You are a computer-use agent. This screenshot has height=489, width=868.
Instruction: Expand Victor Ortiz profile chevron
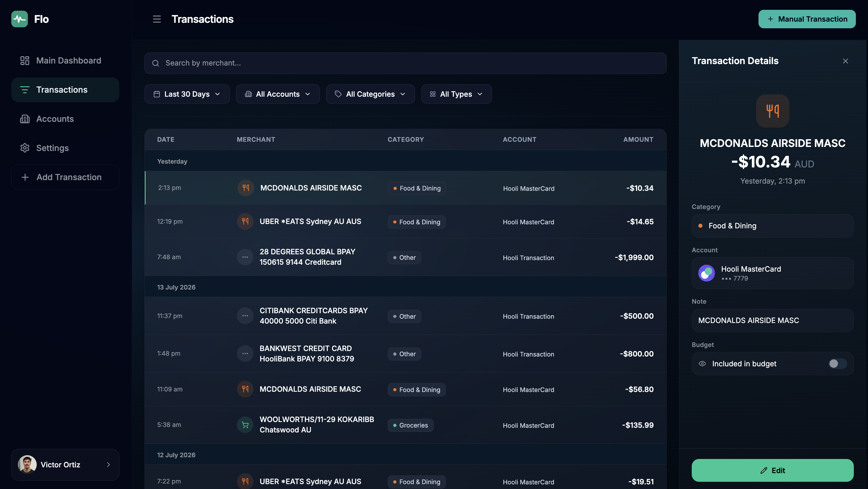point(108,464)
